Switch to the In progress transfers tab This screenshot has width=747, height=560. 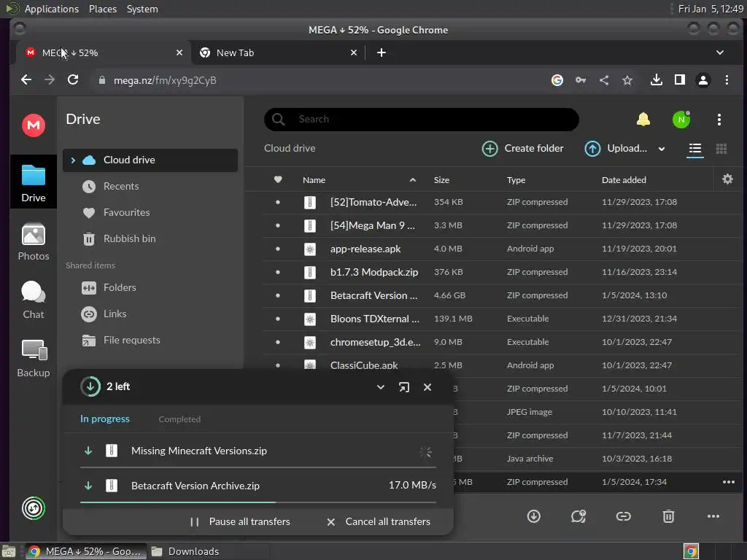click(x=105, y=419)
